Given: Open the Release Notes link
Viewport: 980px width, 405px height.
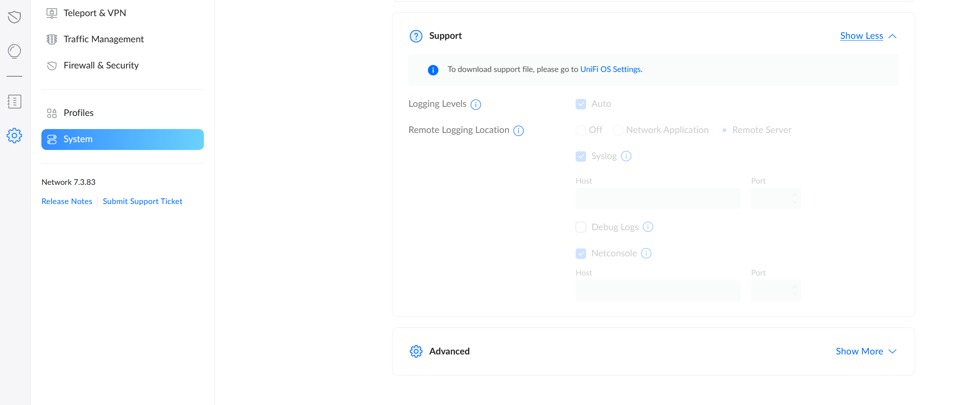Looking at the screenshot, I should pos(67,201).
